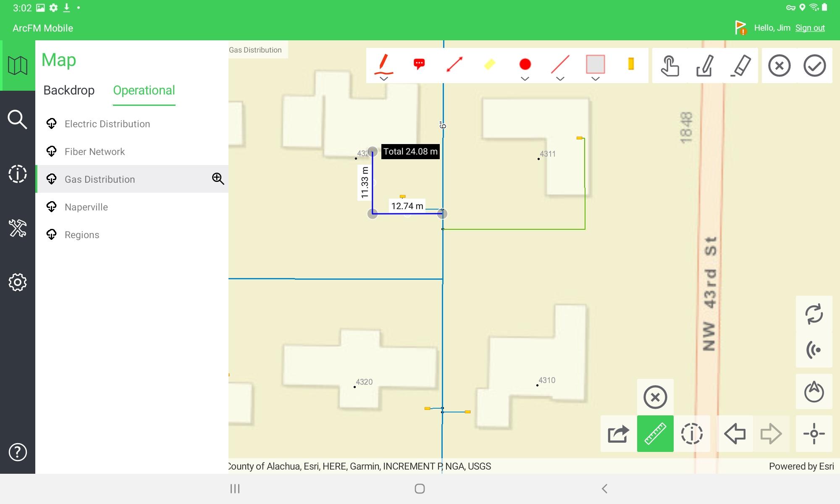Image resolution: width=840 pixels, height=504 pixels.
Task: Download the Fiber Network map via cloud icon
Action: coord(52,151)
